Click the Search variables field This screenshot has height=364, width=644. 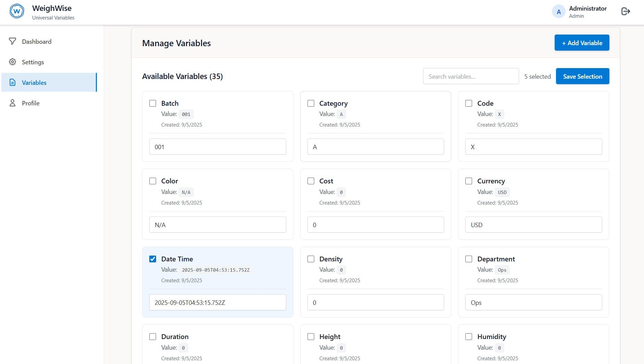pos(471,76)
